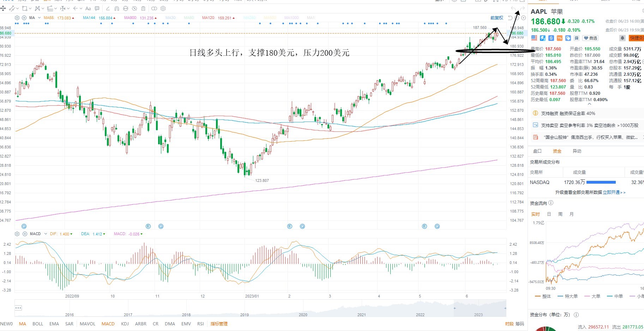Click the price alert bell icon
Image resolution: width=644 pixels, height=331 pixels.
pos(622,38)
